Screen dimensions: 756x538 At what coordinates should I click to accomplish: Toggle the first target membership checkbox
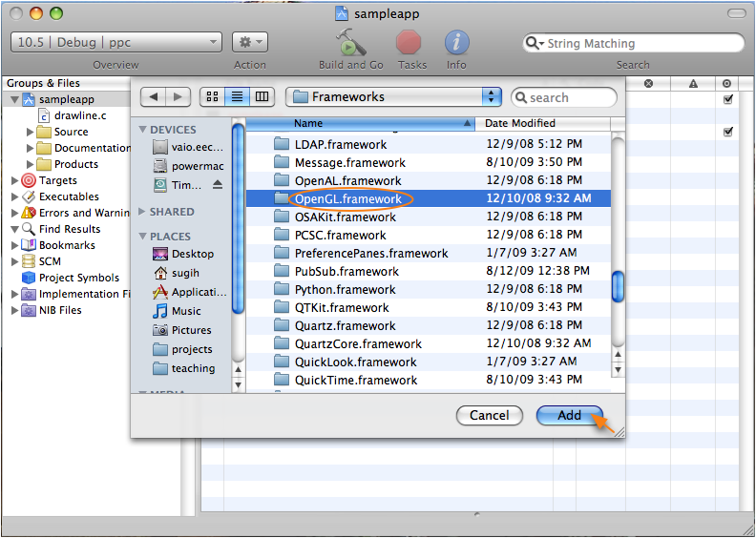point(728,100)
